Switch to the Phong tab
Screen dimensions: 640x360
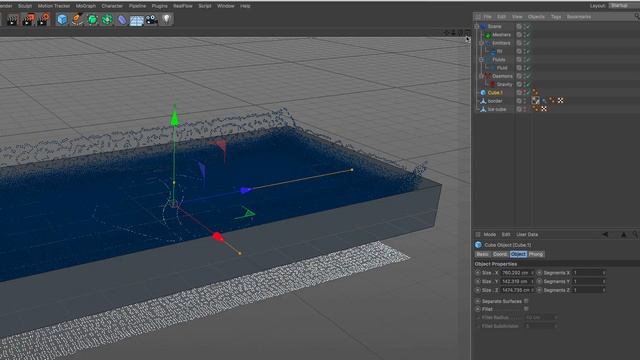pyautogui.click(x=536, y=254)
